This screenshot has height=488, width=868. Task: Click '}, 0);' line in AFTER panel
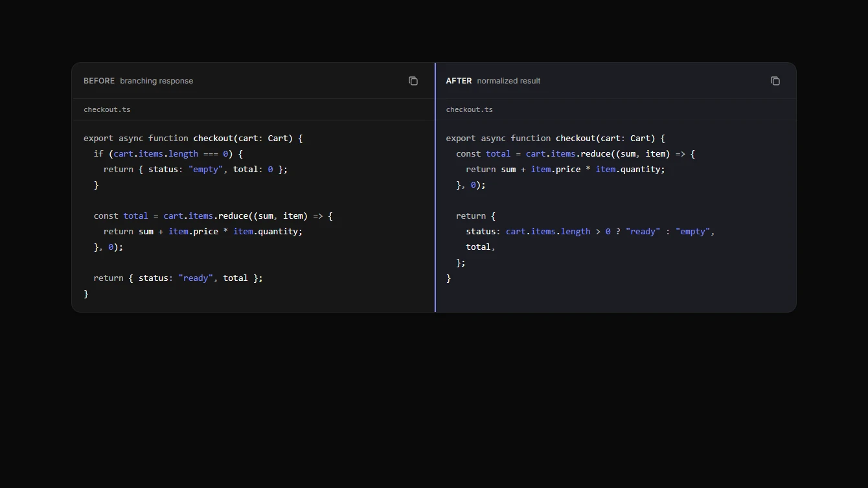pos(471,184)
